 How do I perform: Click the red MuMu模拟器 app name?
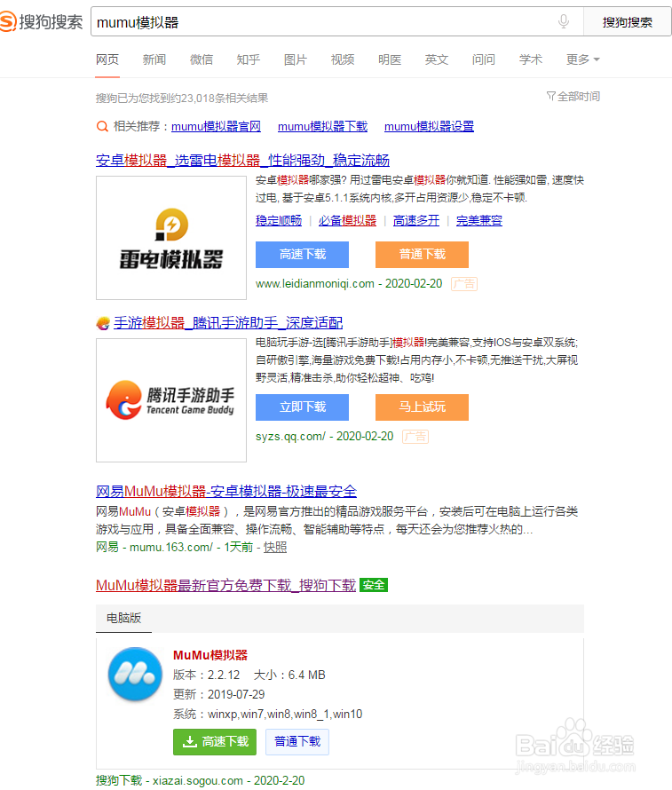(210, 655)
